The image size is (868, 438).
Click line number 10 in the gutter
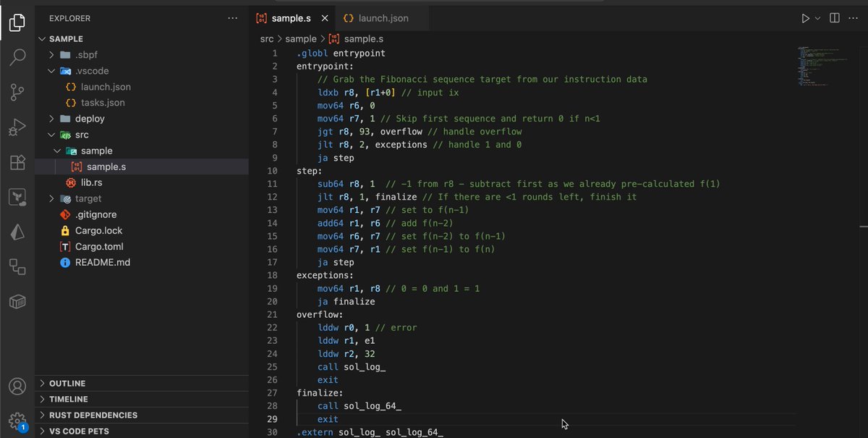(272, 171)
